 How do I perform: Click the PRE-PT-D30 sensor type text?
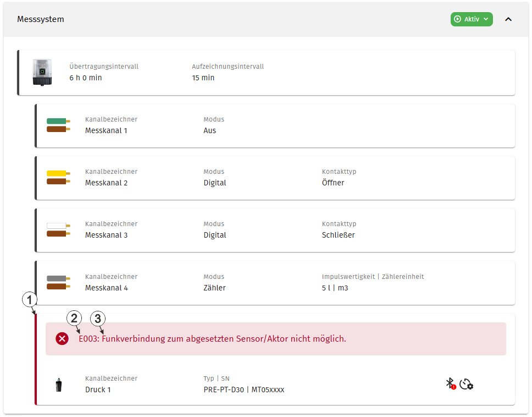[224, 389]
